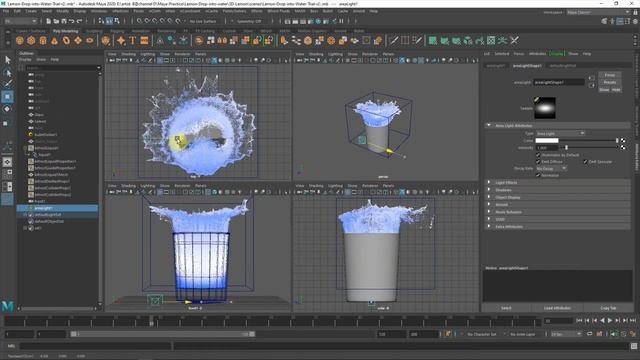
Task: Click the Save Scene icon in status line
Action: (64, 21)
